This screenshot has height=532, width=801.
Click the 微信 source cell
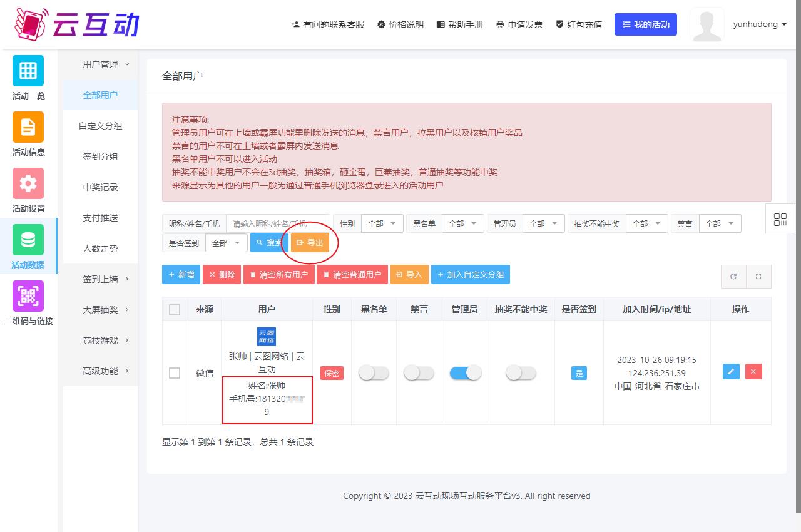tap(205, 373)
